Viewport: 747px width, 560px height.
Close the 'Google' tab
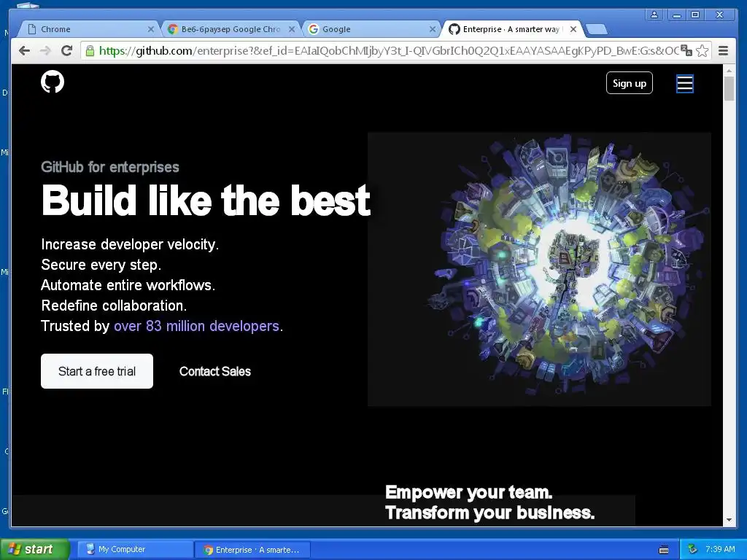coord(432,29)
